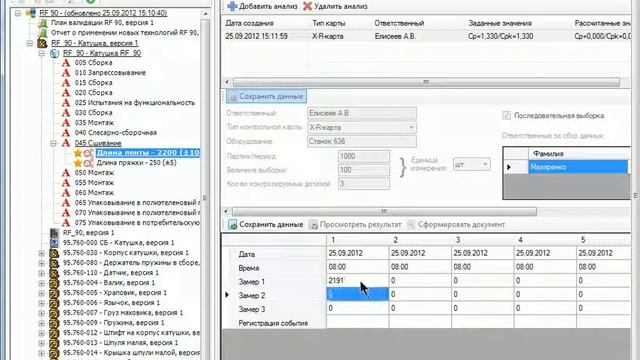Select 050 Монтаж tree item
This screenshot has width=640, height=360.
pyautogui.click(x=94, y=173)
